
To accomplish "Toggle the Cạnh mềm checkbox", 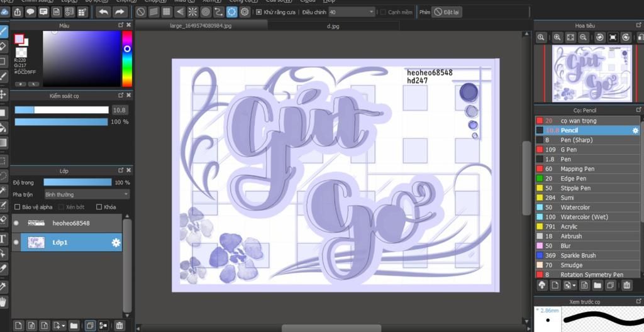I will point(383,13).
